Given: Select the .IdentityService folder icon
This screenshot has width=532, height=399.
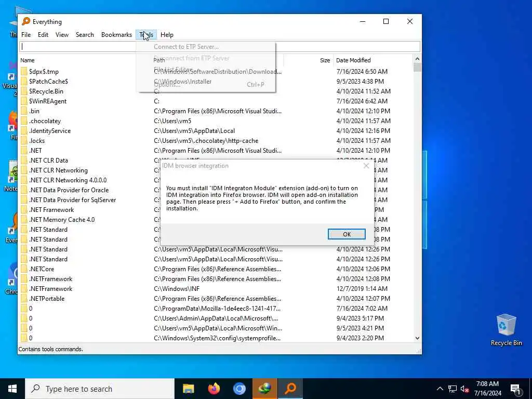Looking at the screenshot, I should 24,130.
